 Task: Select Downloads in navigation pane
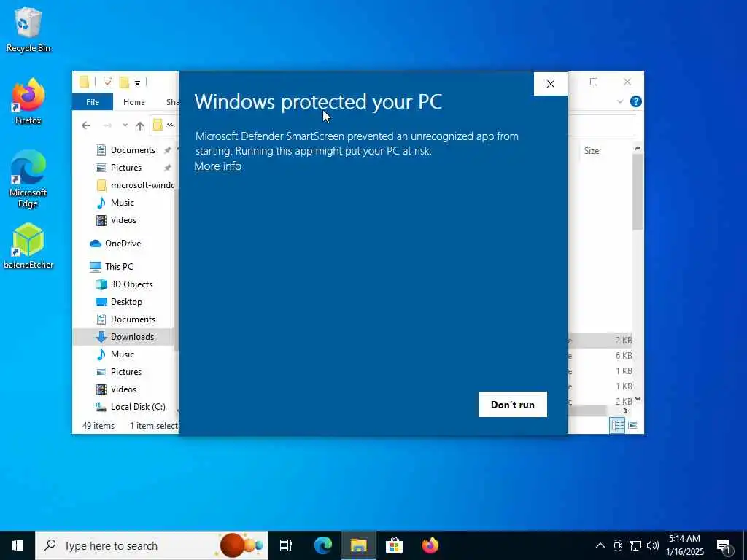[124, 337]
